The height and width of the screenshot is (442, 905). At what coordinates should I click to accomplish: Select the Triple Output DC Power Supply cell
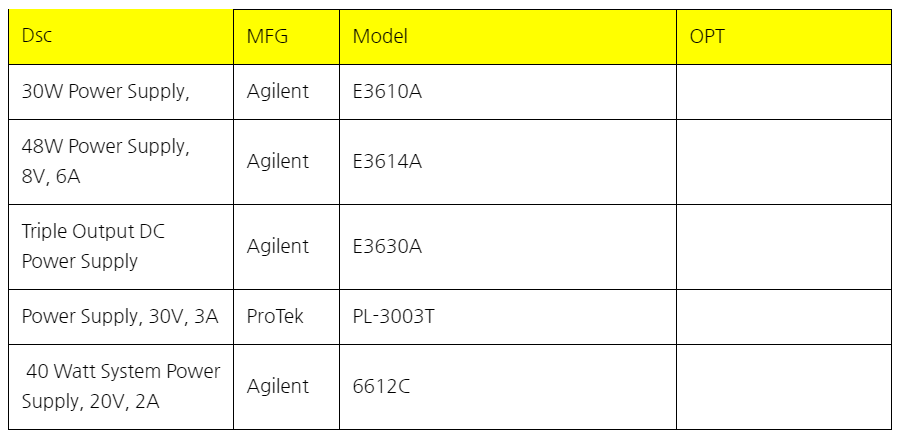(94, 246)
